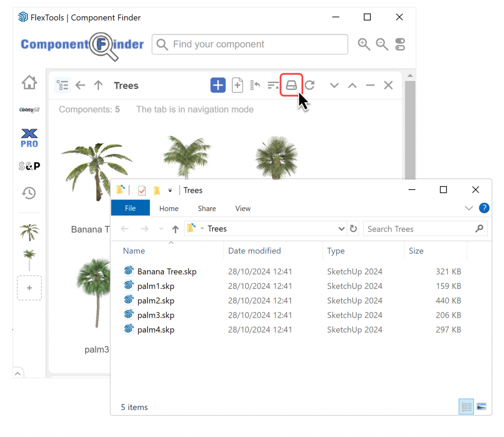Screen dimensions: 504x437
Task: Refresh the Trees folder in Explorer
Action: [x=353, y=229]
